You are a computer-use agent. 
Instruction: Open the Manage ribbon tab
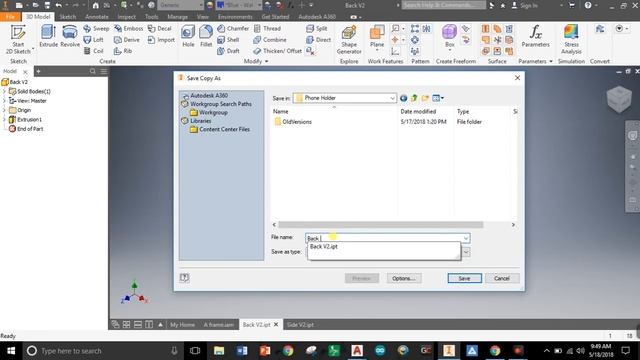[178, 17]
